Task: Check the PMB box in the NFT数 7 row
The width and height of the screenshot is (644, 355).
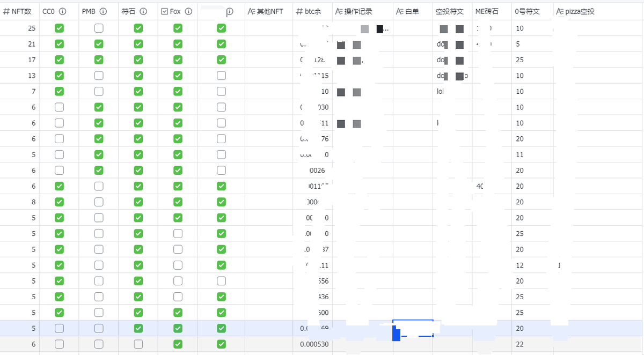Action: 99,91
